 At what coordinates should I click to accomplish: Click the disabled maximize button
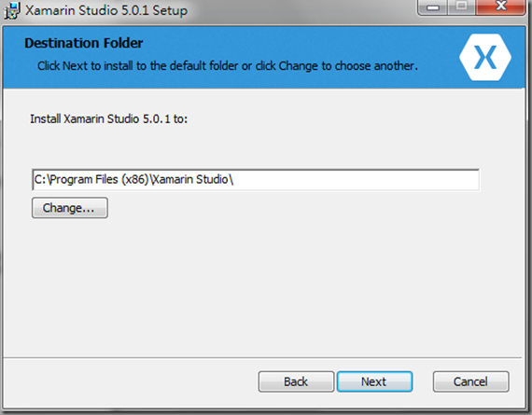coord(461,7)
